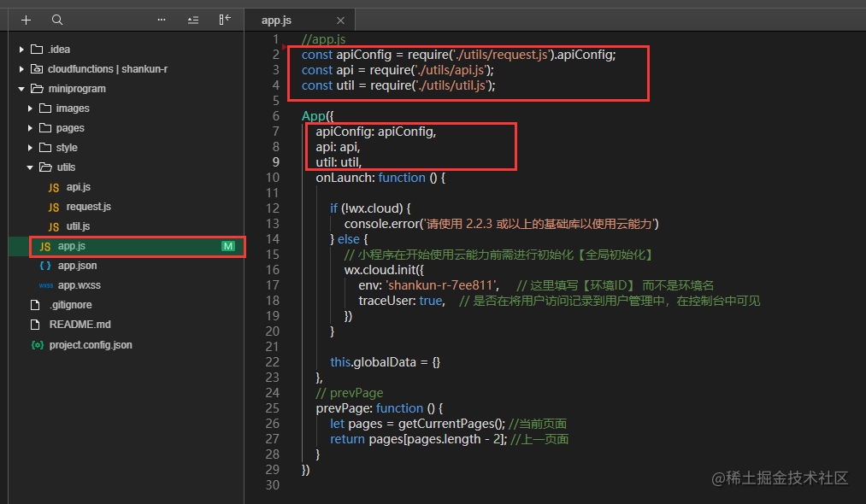This screenshot has height=504, width=866.
Task: Click 'traceUser' in the code
Action: point(386,301)
